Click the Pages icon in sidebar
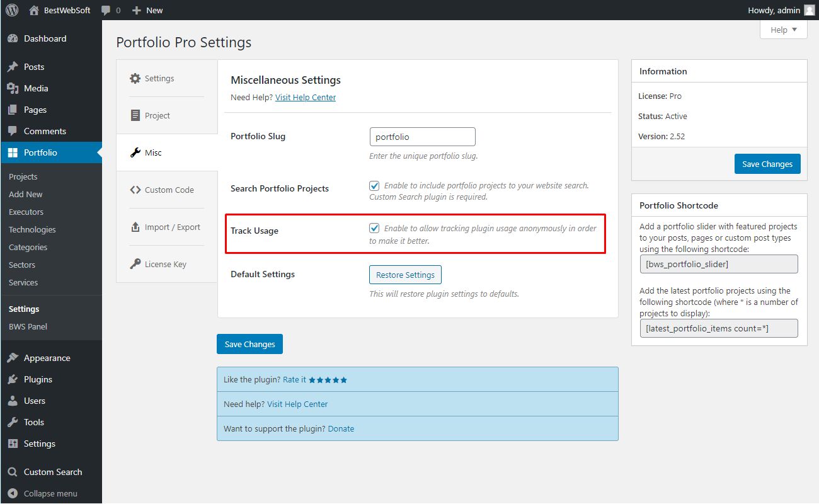819x504 pixels. [x=13, y=110]
